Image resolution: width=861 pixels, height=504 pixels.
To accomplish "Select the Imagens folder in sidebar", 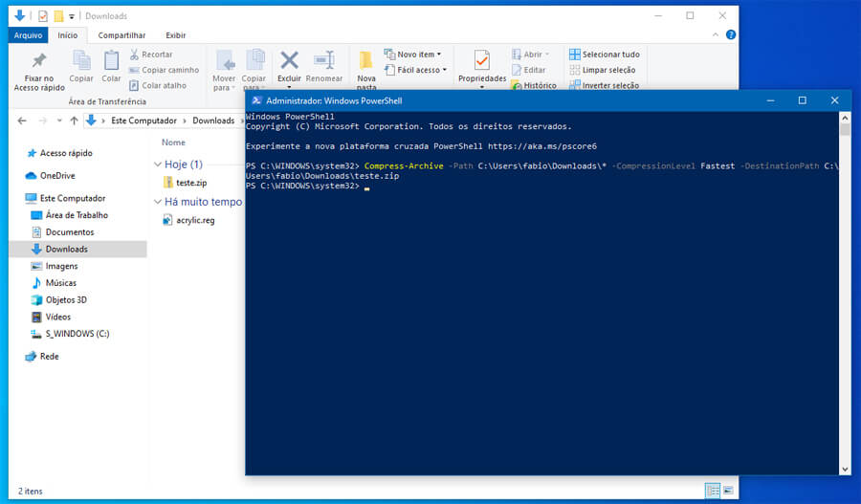I will (61, 266).
